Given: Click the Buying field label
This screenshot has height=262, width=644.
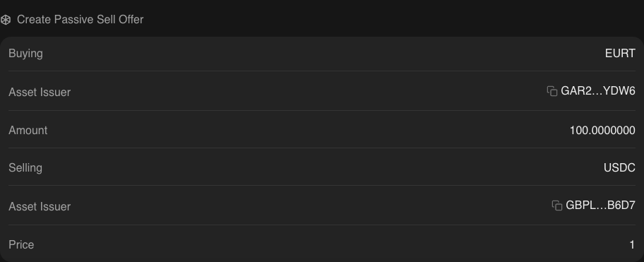Looking at the screenshot, I should click(25, 54).
